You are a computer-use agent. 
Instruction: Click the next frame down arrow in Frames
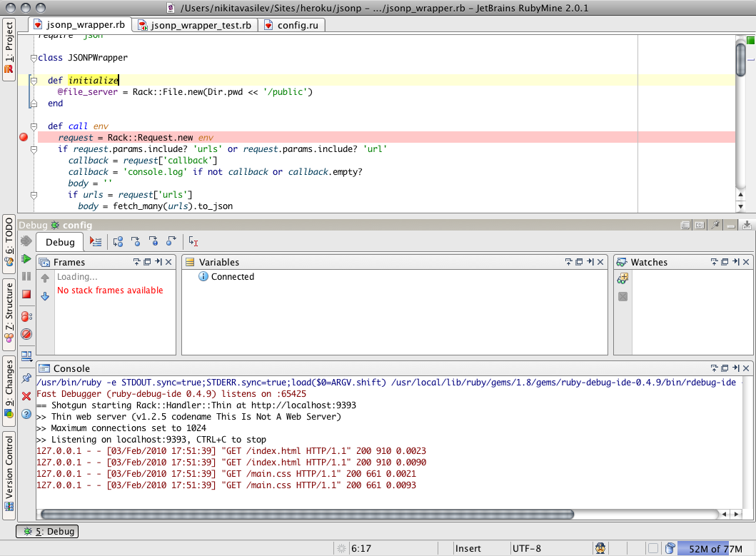(x=45, y=296)
